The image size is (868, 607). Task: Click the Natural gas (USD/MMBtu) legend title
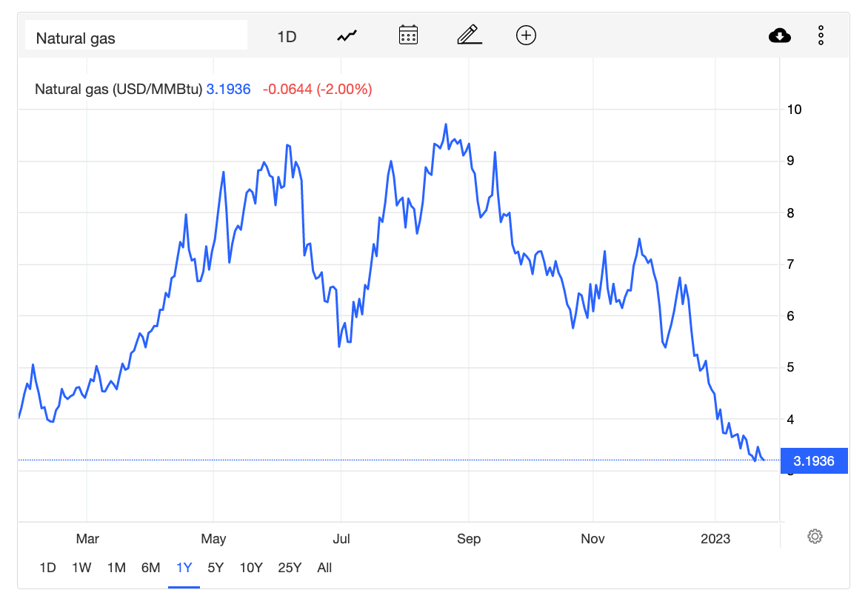tap(118, 89)
